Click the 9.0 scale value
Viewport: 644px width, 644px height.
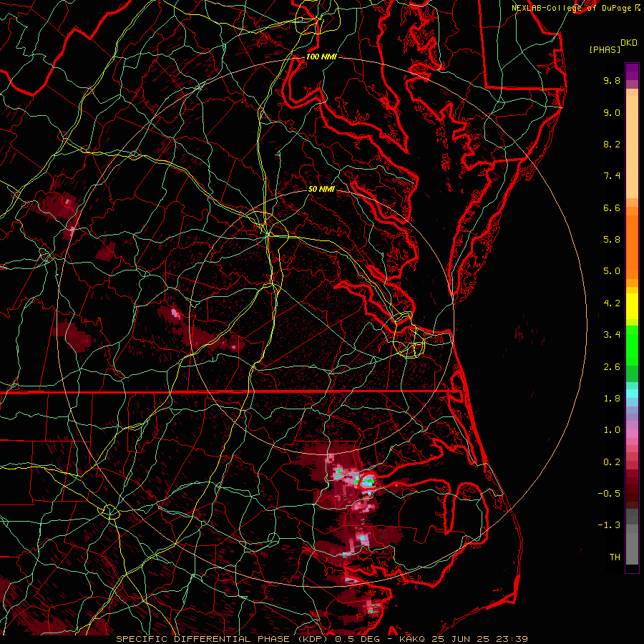coord(612,112)
